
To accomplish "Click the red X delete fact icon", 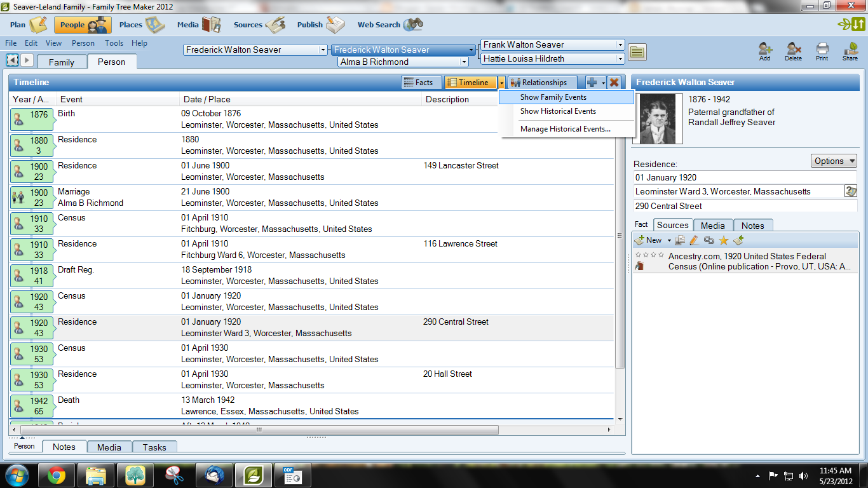I will (x=614, y=83).
